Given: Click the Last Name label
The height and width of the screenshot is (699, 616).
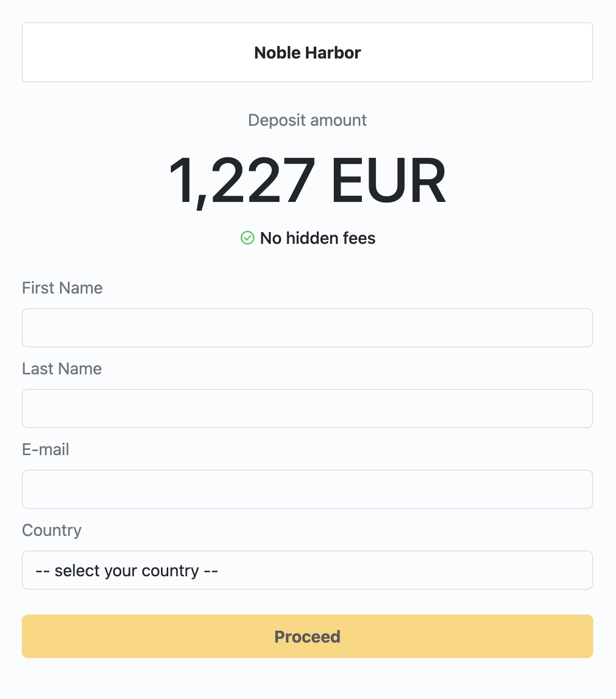Looking at the screenshot, I should [x=62, y=369].
